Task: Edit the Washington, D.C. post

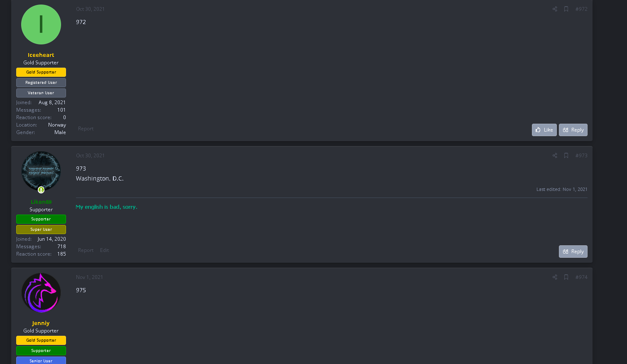Action: (104, 250)
